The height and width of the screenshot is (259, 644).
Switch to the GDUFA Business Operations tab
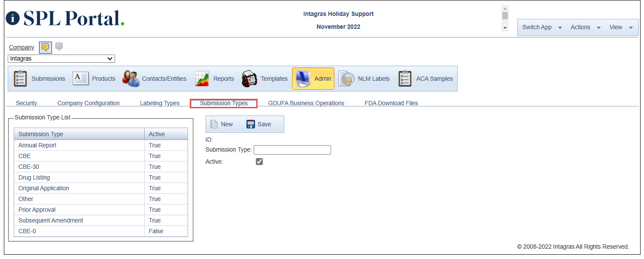coord(306,103)
